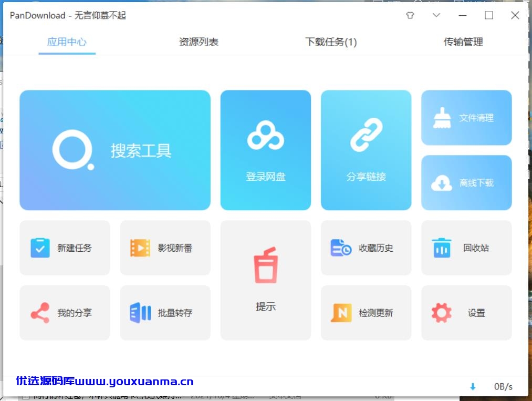532x401 pixels.
Task: Click the blue bars icon for 批量转存
Action: click(x=140, y=313)
